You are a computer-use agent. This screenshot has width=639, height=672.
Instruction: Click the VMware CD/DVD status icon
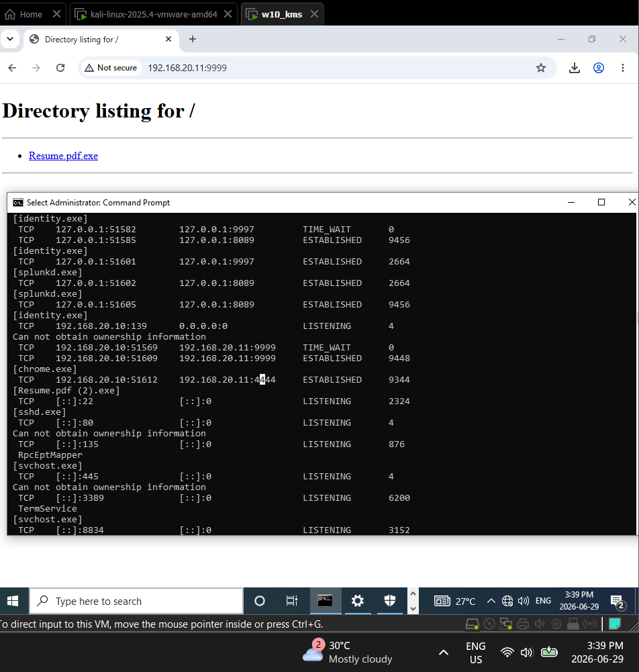(x=489, y=624)
